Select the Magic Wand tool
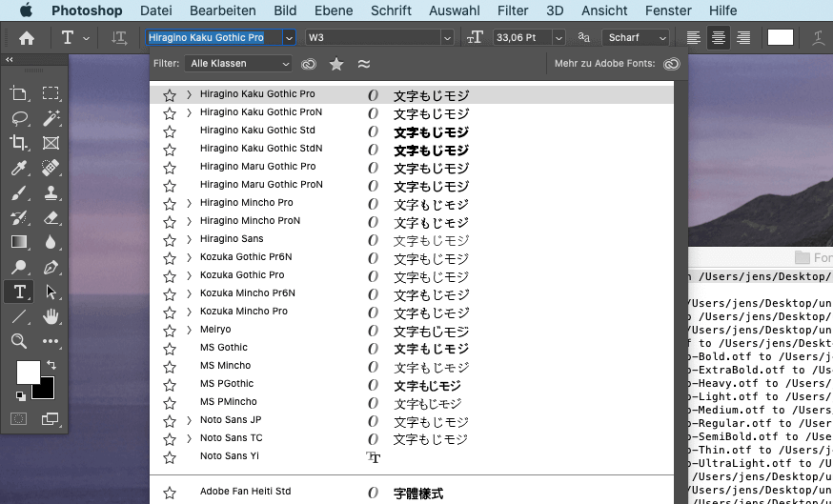Viewport: 833px width, 504px height. point(51,118)
